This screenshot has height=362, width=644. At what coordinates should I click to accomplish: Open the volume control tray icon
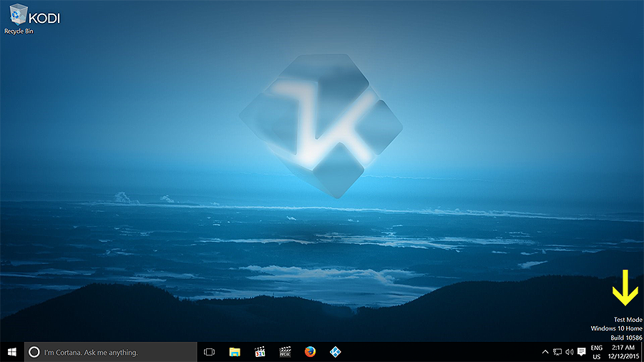(x=570, y=352)
